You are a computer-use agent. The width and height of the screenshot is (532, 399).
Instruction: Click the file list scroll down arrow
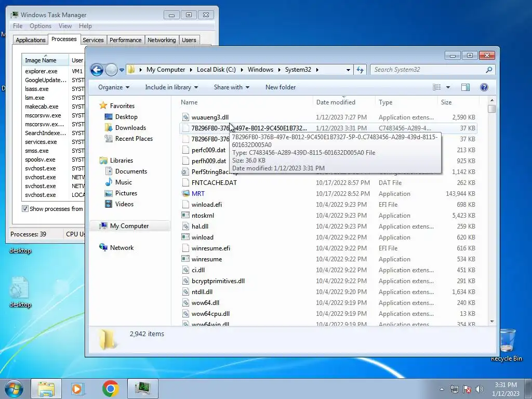492,321
